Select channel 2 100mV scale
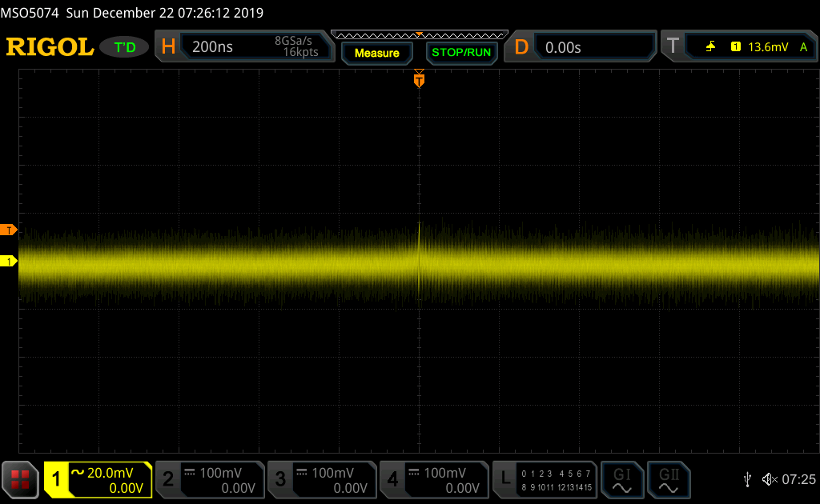Viewport: 820px width, 504px height. pyautogui.click(x=221, y=473)
